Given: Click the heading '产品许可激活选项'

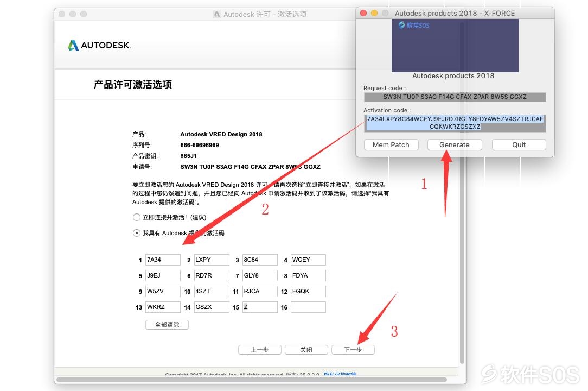Looking at the screenshot, I should click(x=133, y=85).
